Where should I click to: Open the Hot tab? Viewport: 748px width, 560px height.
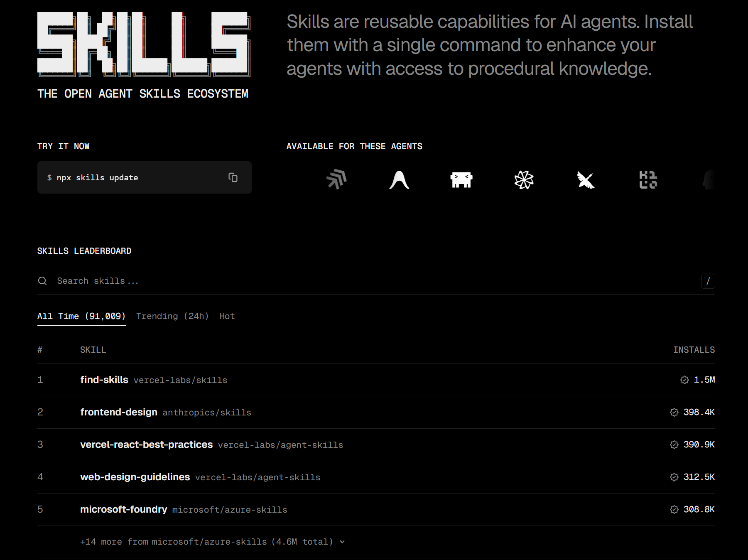(227, 316)
